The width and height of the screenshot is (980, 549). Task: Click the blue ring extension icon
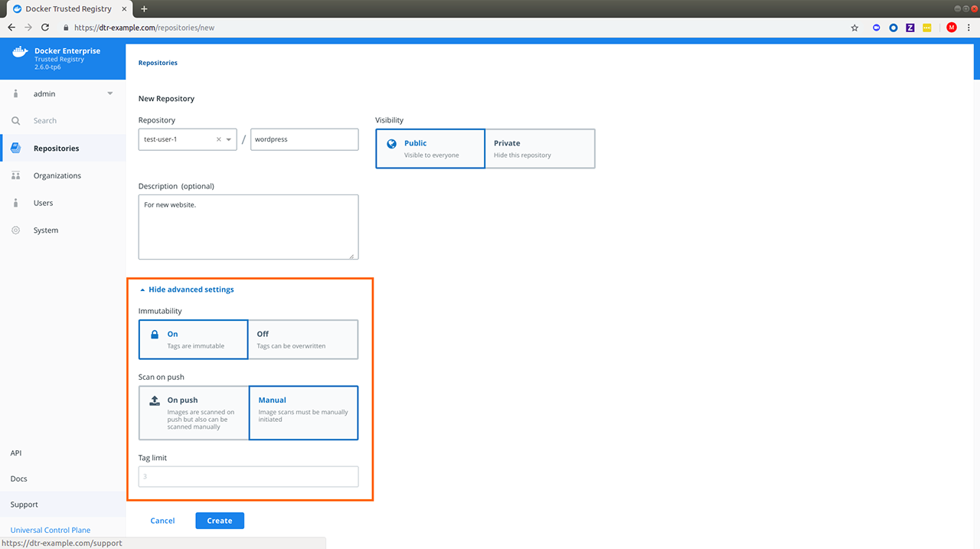tap(893, 28)
